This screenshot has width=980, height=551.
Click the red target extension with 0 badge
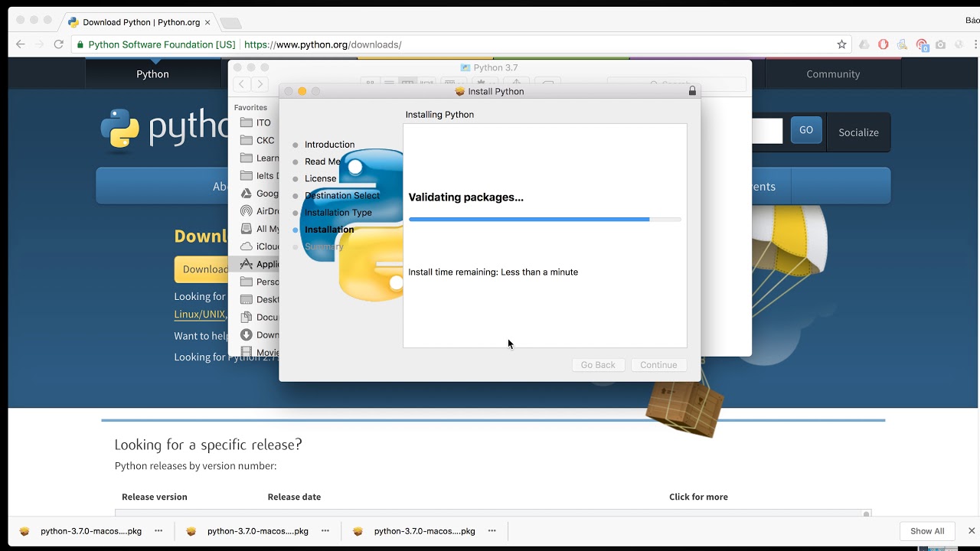point(922,45)
